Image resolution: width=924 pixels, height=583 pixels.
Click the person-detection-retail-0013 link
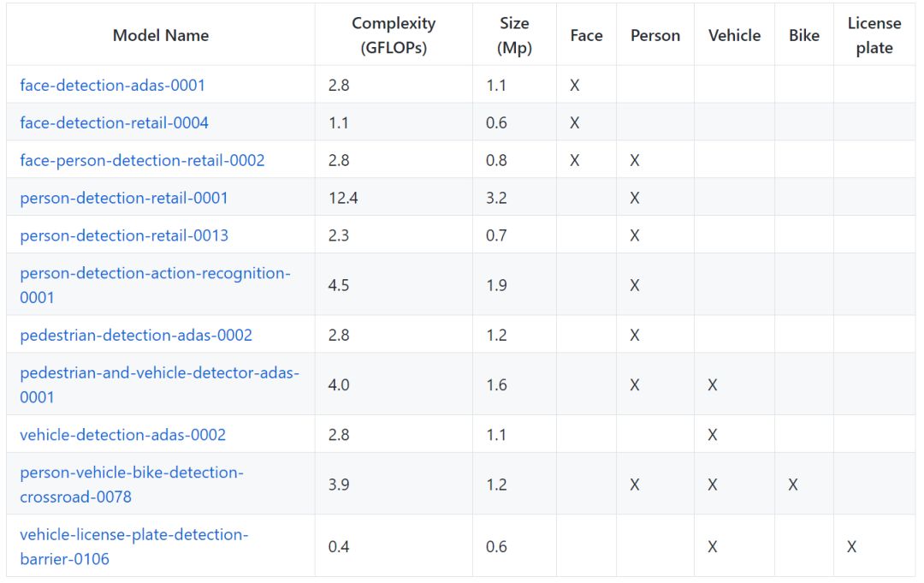pos(124,235)
